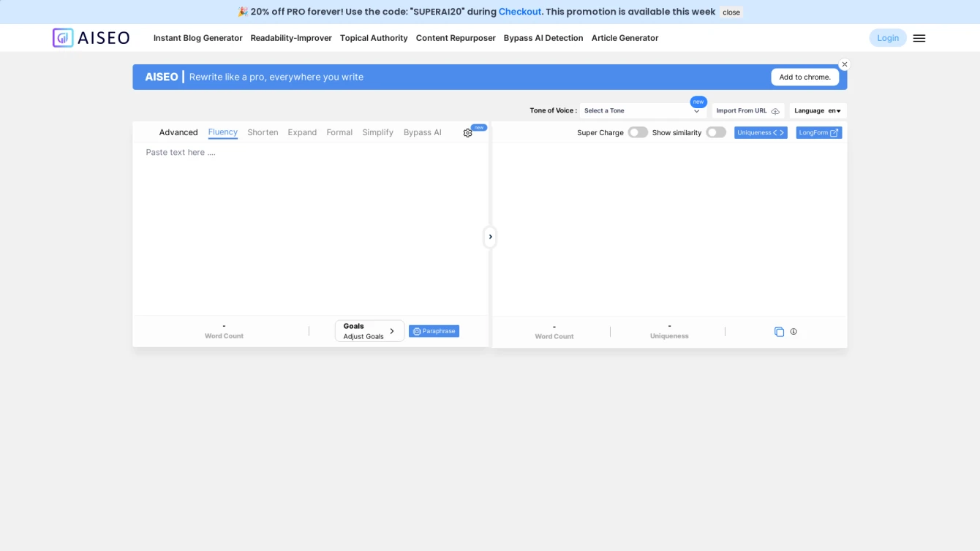Select the Simplify mode tab

pyautogui.click(x=378, y=132)
